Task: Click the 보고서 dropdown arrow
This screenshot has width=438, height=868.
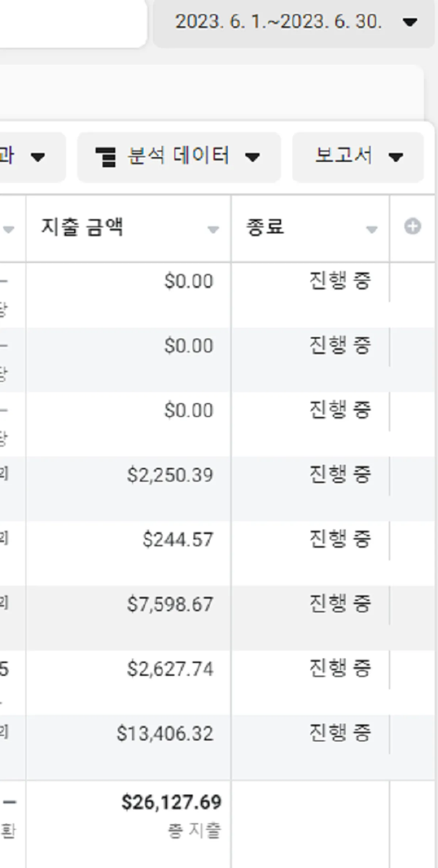Action: coord(396,157)
